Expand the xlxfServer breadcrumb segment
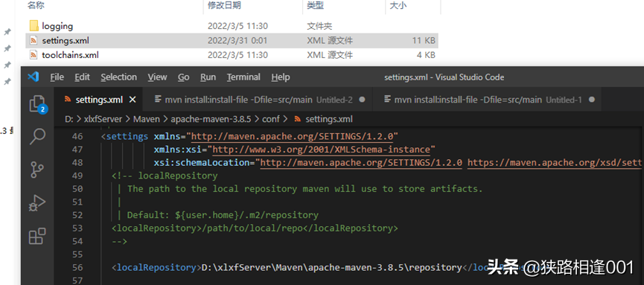This screenshot has width=644, height=285. click(x=103, y=119)
